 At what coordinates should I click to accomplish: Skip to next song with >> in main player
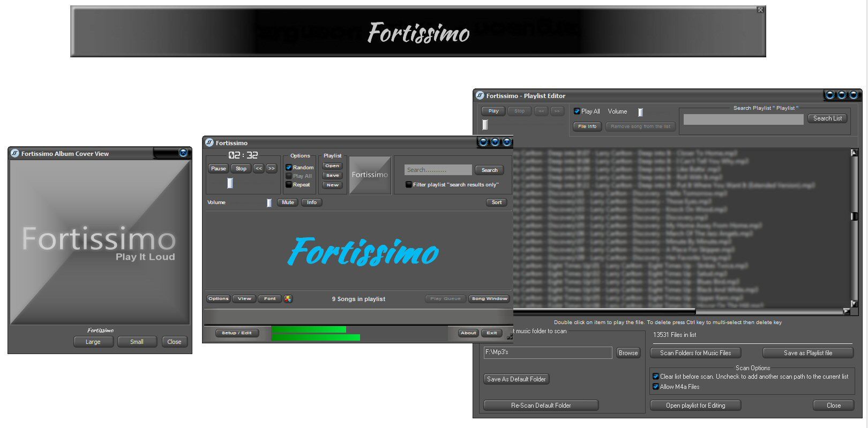[x=272, y=168]
